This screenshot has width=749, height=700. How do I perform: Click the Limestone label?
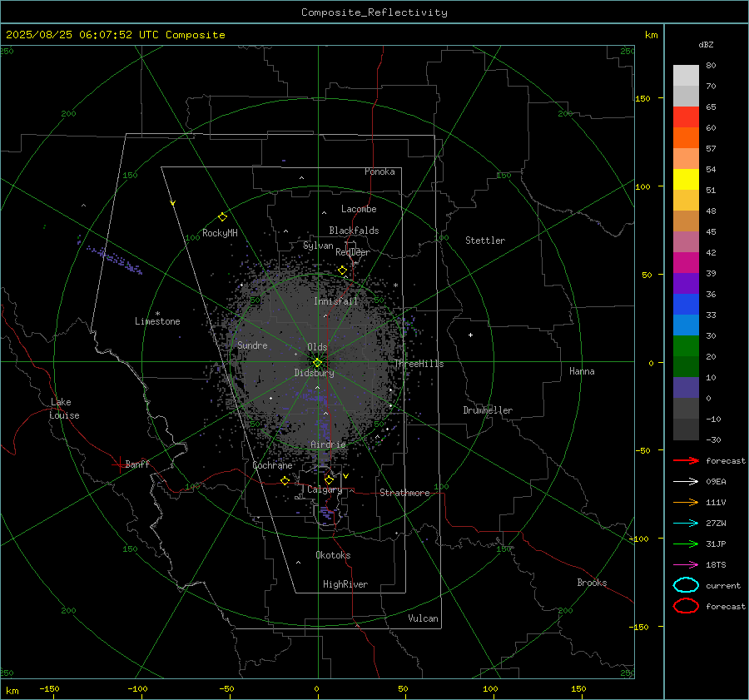157,321
